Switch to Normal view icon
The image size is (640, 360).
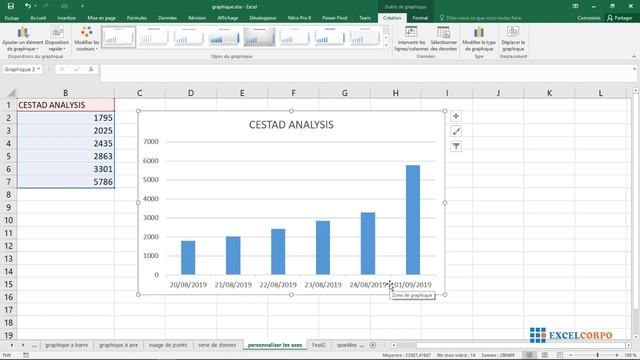[529, 356]
